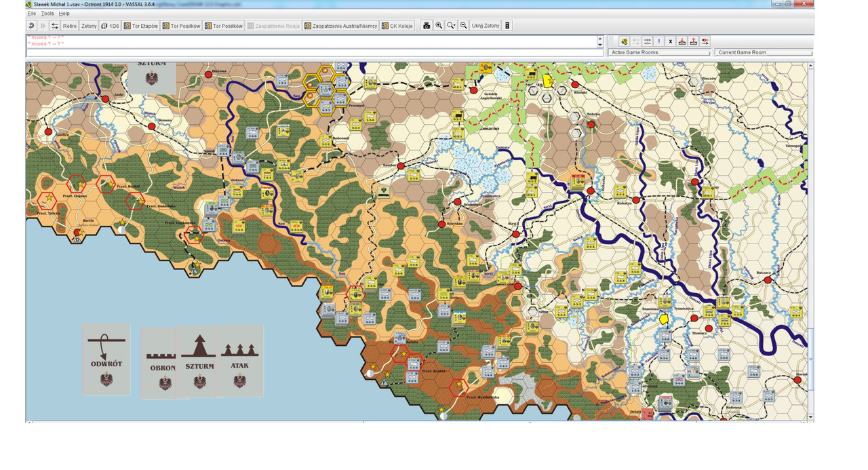This screenshot has width=868, height=470.
Task: Roll the 1D6 die
Action: click(110, 26)
